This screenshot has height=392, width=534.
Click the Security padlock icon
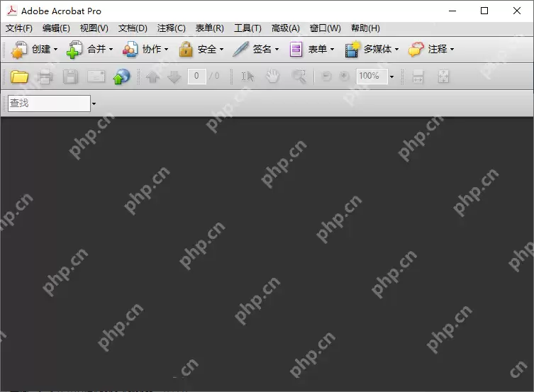(186, 50)
